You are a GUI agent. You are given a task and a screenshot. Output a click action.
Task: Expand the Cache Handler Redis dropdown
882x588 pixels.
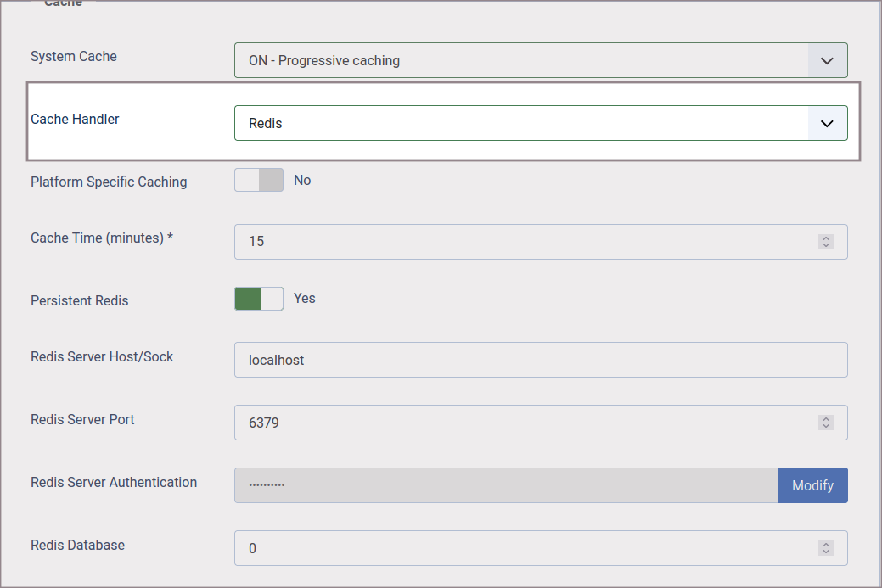(x=540, y=123)
